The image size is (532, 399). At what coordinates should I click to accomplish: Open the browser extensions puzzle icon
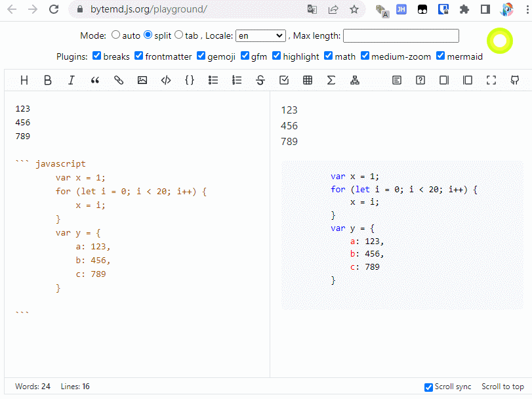(464, 9)
